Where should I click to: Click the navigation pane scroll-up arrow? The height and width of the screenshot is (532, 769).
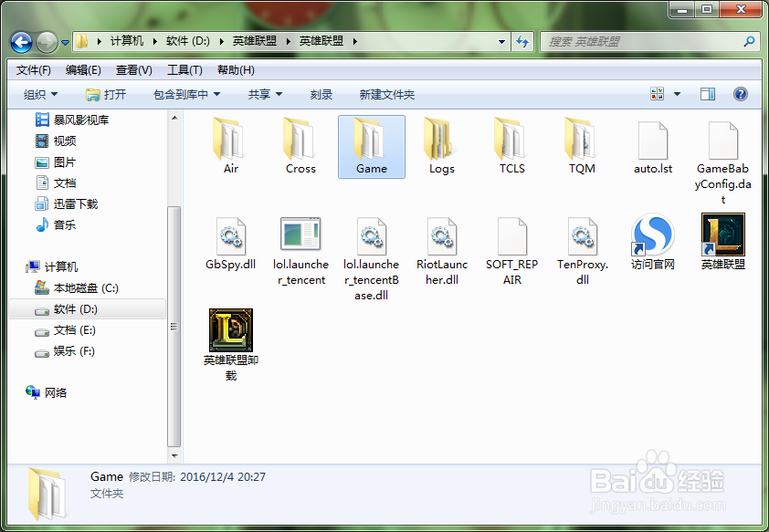(174, 118)
